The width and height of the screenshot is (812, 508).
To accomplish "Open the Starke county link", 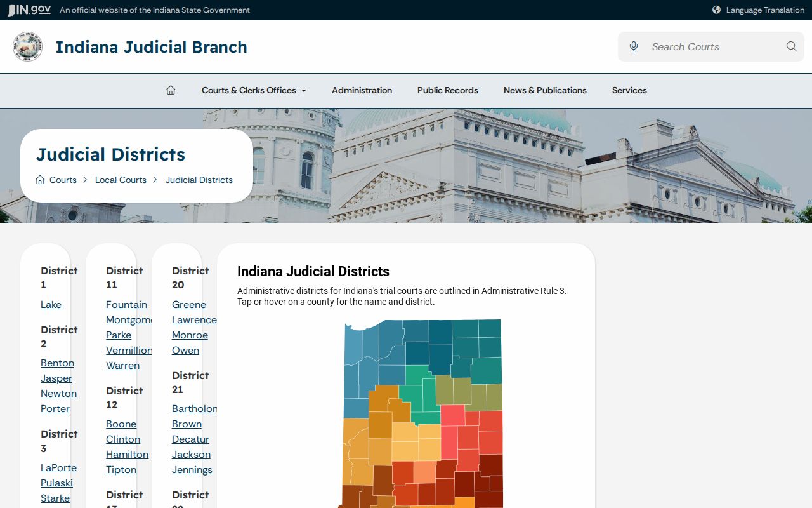I will pyautogui.click(x=55, y=498).
